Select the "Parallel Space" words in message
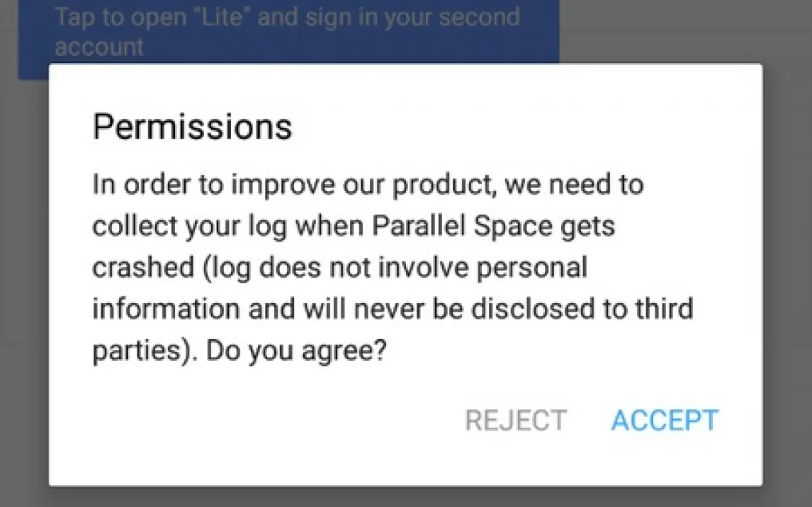The width and height of the screenshot is (812, 507). (462, 226)
